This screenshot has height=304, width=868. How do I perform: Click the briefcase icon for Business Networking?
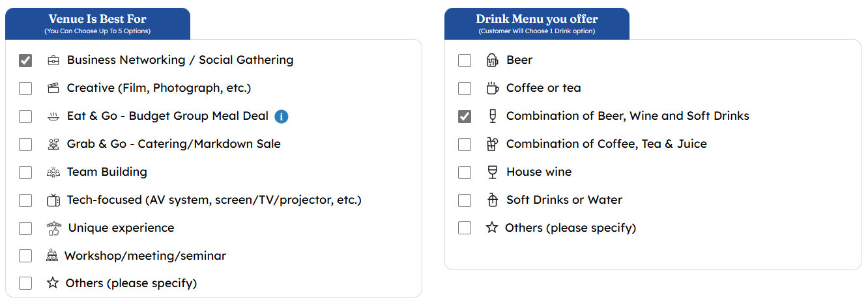pos(53,61)
